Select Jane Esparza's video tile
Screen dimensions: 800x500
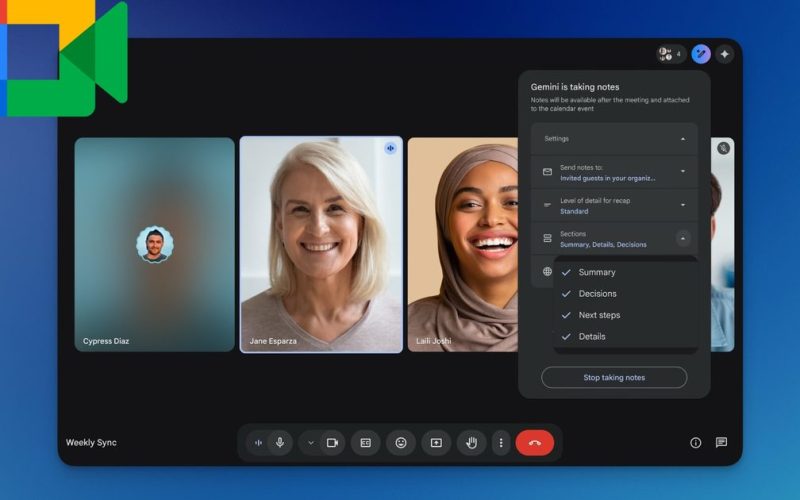coord(321,244)
